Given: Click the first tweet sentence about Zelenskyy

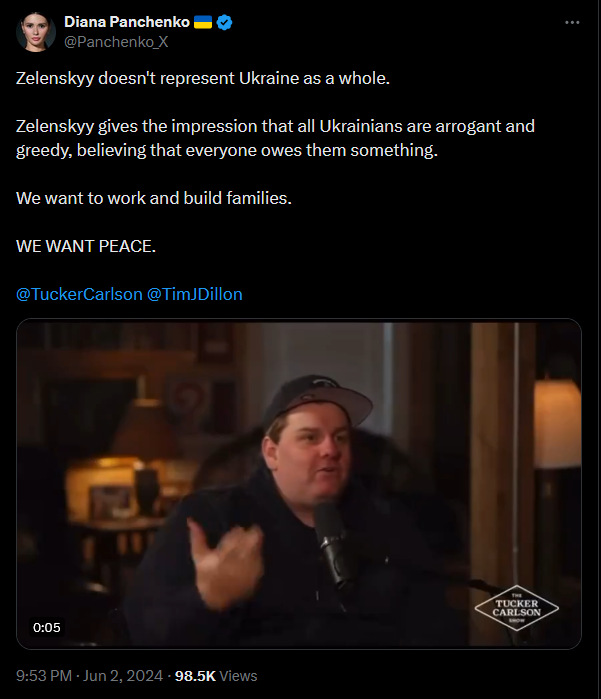Looking at the screenshot, I should coord(203,78).
